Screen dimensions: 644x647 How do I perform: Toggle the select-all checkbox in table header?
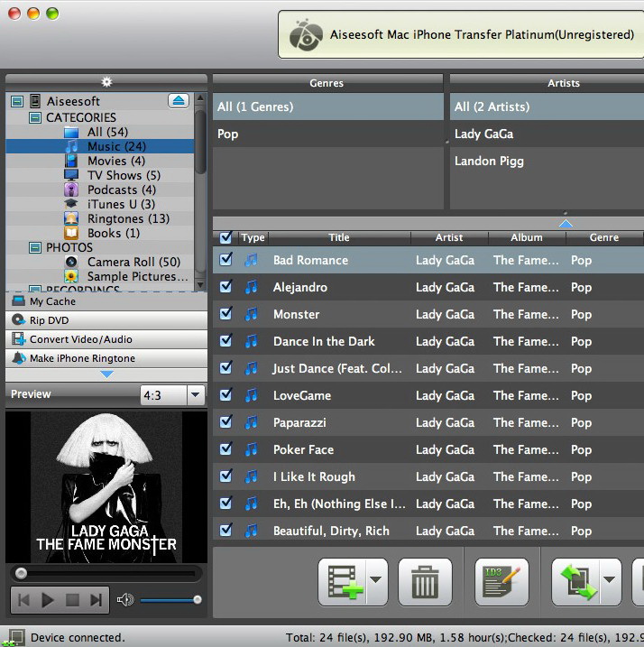[x=225, y=238]
